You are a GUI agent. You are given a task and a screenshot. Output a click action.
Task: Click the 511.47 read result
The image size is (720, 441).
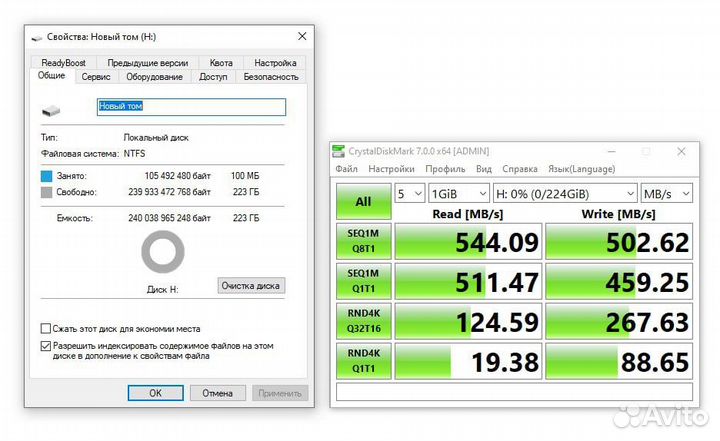point(468,282)
